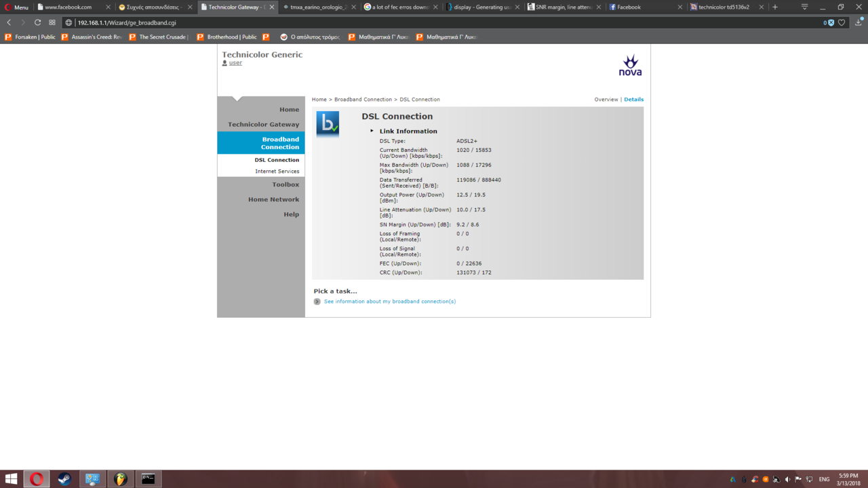Click the ENG language indicator

point(824,479)
